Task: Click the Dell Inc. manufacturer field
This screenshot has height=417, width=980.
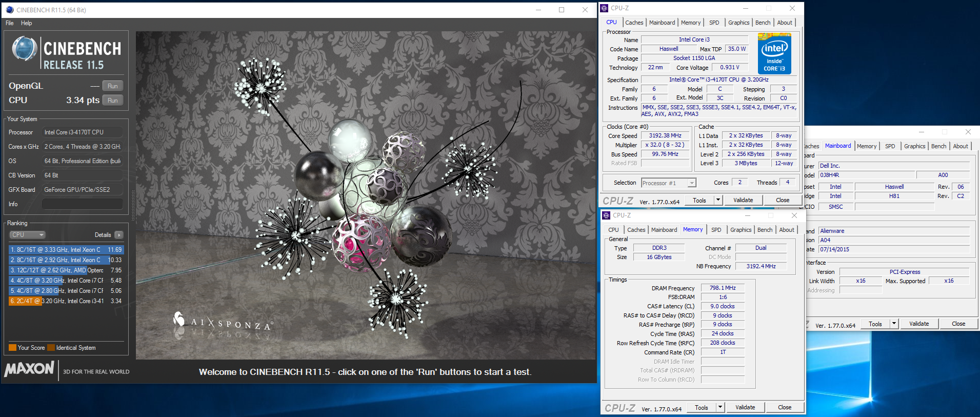Action: 894,166
